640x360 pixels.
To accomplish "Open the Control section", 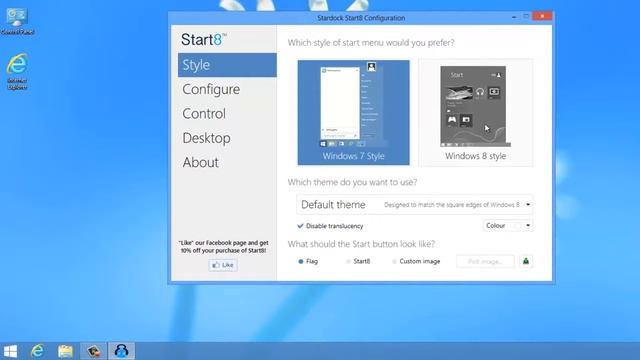I will (204, 113).
